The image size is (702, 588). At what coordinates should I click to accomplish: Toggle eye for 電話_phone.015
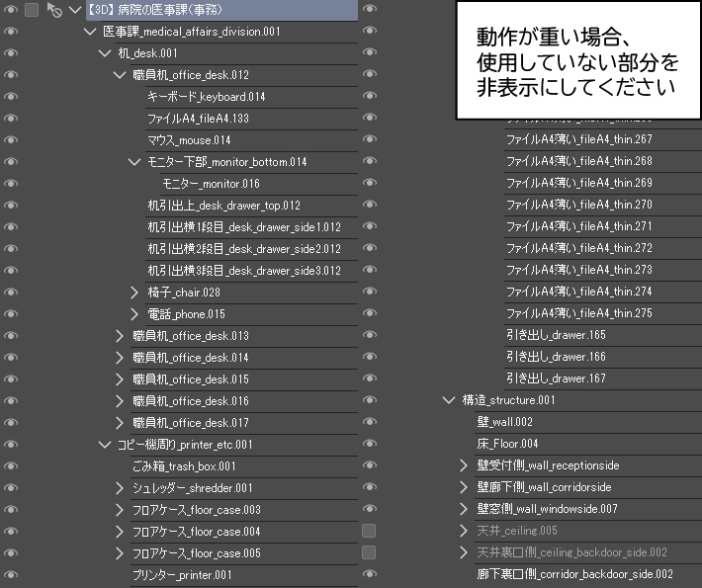click(11, 313)
